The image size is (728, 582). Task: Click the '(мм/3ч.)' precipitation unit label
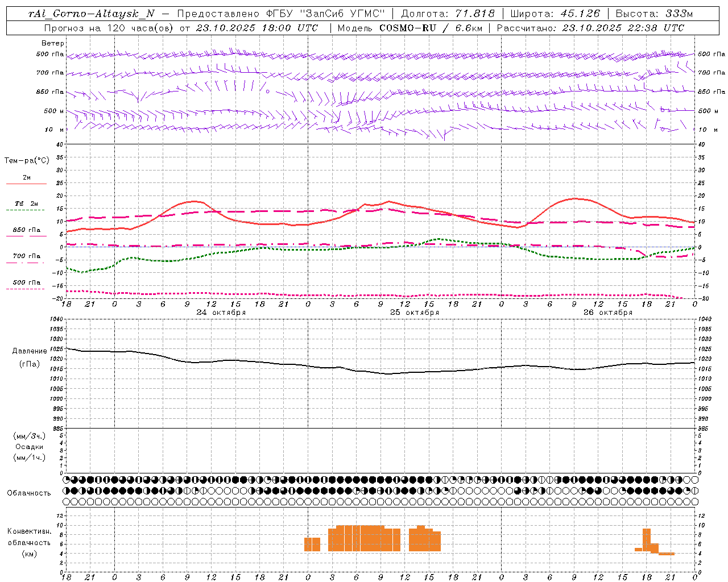[29, 436]
